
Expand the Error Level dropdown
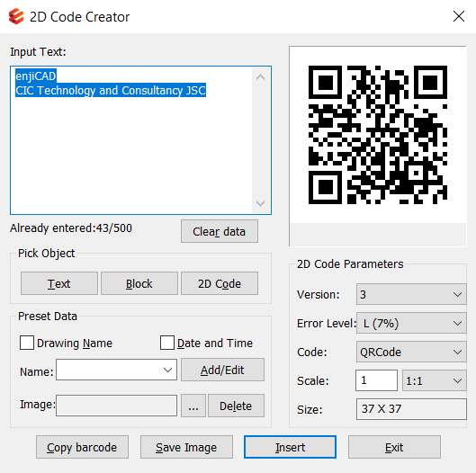pyautogui.click(x=411, y=323)
